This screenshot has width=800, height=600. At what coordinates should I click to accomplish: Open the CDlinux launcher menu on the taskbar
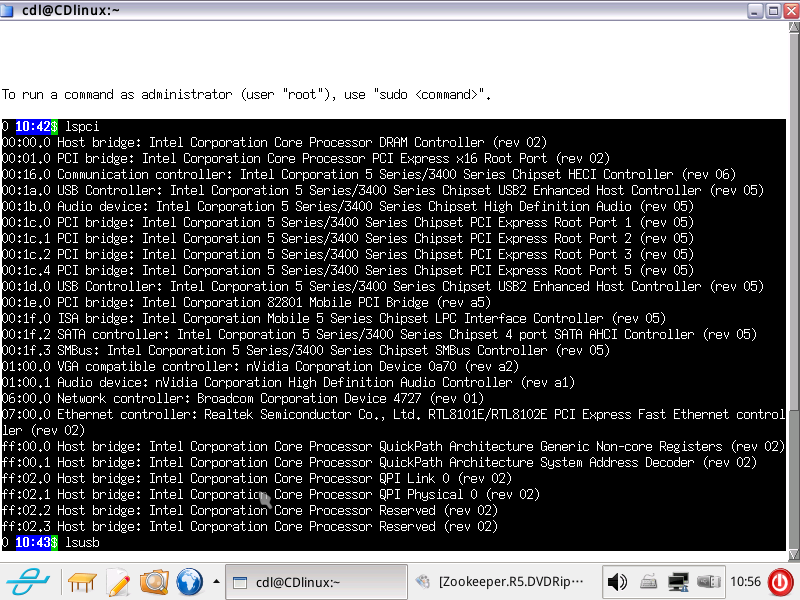coord(30,580)
